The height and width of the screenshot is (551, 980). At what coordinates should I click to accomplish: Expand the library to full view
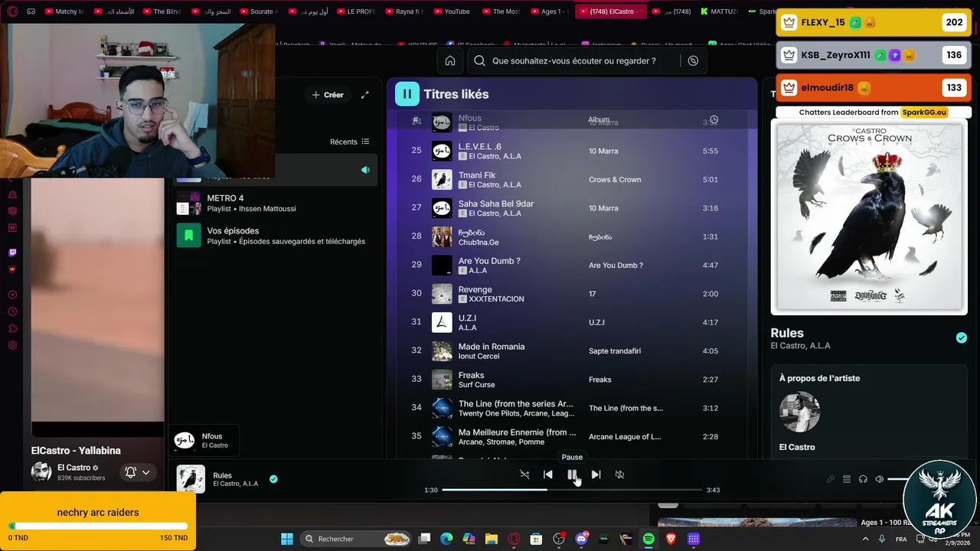click(365, 95)
